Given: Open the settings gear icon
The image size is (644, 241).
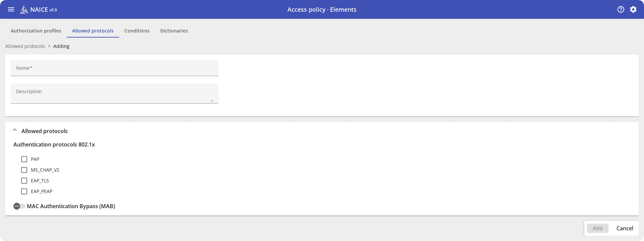Looking at the screenshot, I should pyautogui.click(x=633, y=9).
